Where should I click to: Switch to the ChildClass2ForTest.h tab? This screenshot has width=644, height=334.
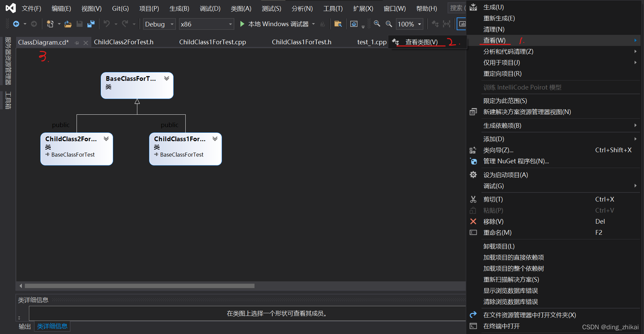pos(124,42)
